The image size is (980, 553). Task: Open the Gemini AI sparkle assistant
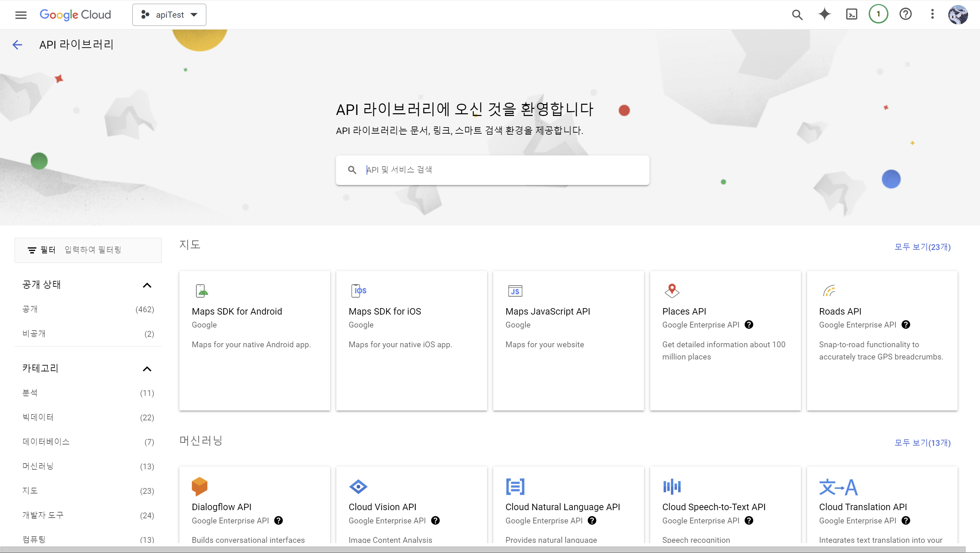tap(824, 14)
